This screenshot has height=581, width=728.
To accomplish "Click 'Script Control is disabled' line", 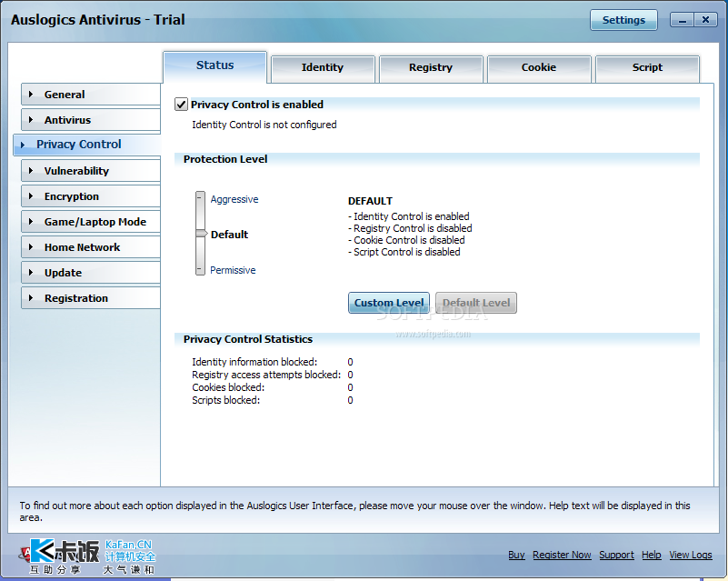I will click(x=404, y=252).
